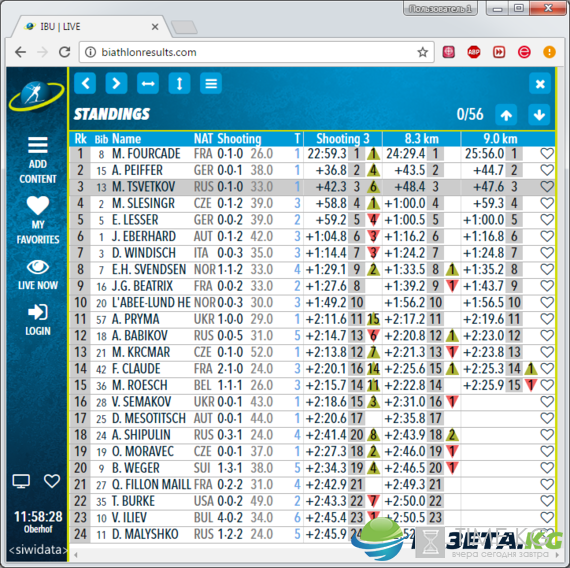Favorite M. Tsvetkov with heart icon
The width and height of the screenshot is (570, 568).
(547, 187)
